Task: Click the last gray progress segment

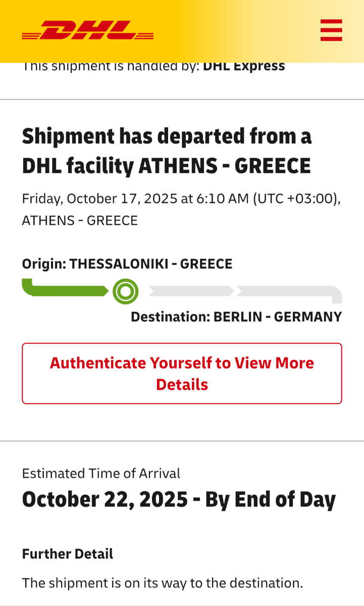Action: pyautogui.click(x=288, y=291)
